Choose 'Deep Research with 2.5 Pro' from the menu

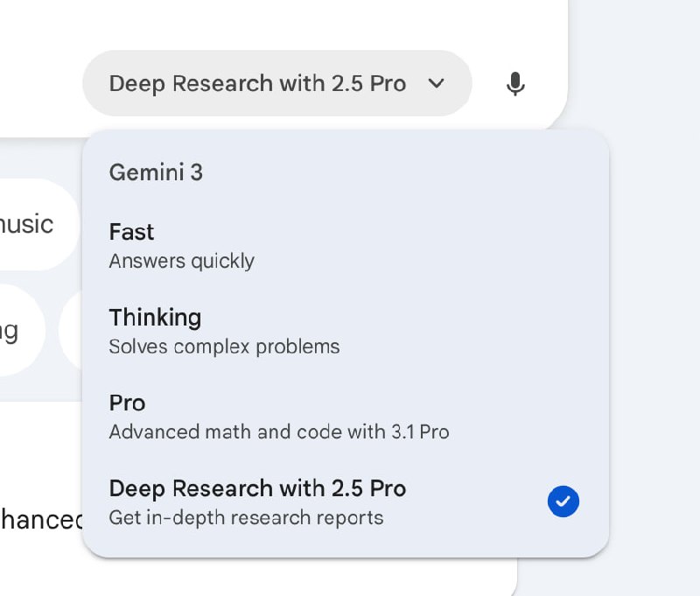(257, 488)
